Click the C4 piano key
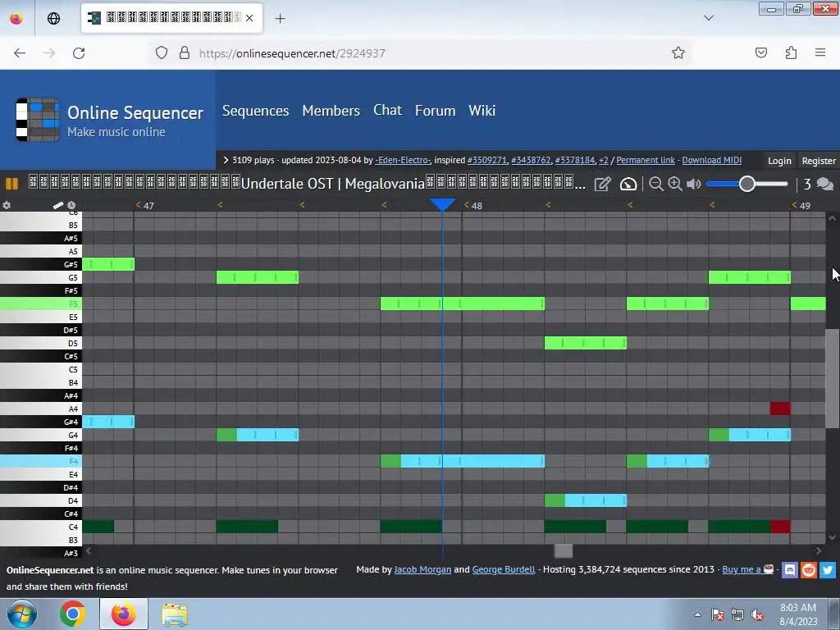The width and height of the screenshot is (840, 630). pos(41,527)
